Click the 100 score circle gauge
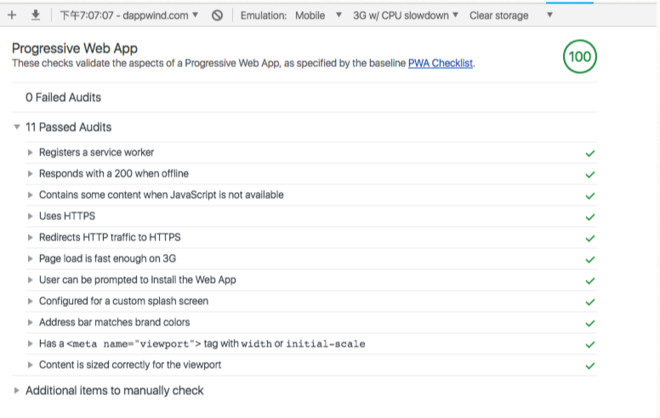 click(x=580, y=56)
